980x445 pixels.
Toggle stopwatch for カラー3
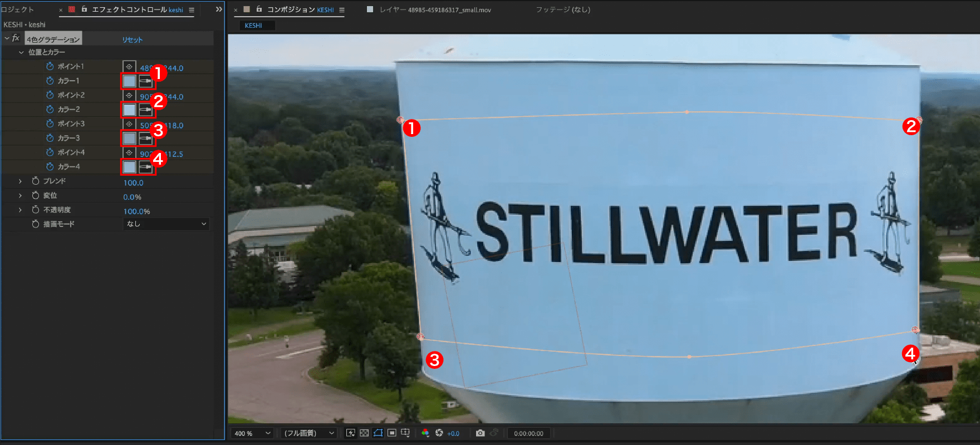[50, 138]
